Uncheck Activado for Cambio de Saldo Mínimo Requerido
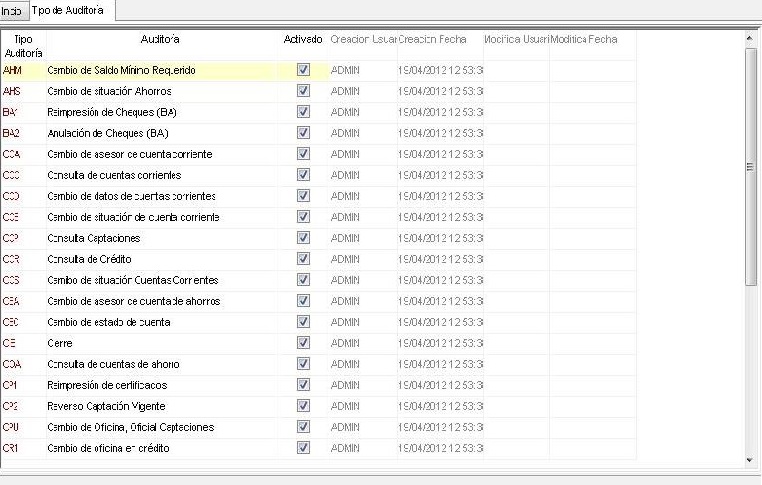Screen dimensions: 762x485 [303, 70]
